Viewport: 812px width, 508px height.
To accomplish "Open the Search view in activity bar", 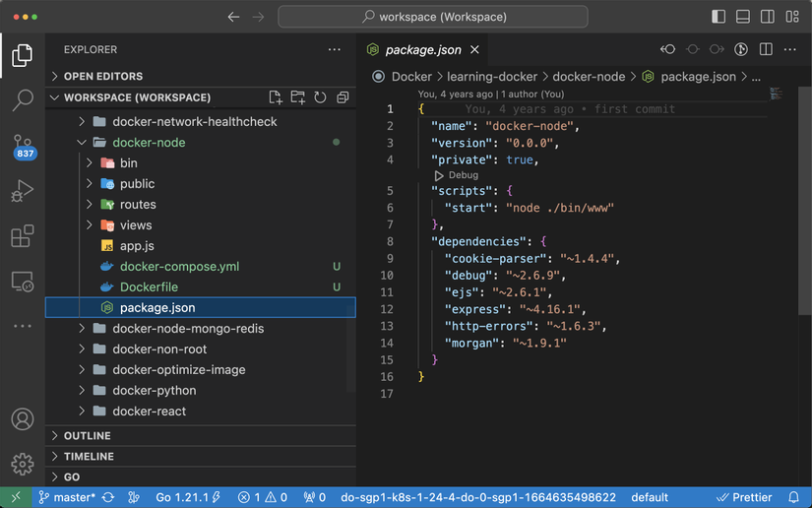I will click(22, 99).
